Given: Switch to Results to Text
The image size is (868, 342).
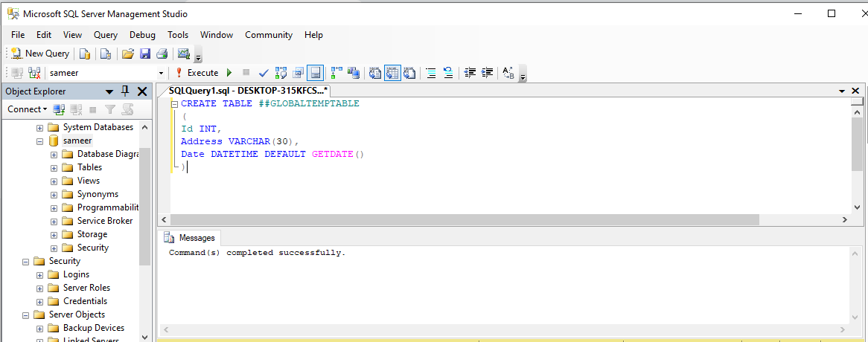Looking at the screenshot, I should tap(375, 72).
